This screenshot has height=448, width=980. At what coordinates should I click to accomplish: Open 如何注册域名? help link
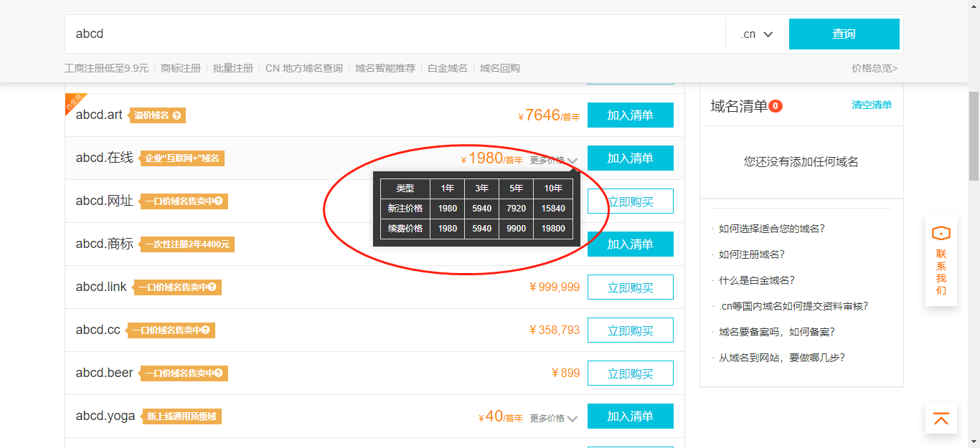(752, 254)
